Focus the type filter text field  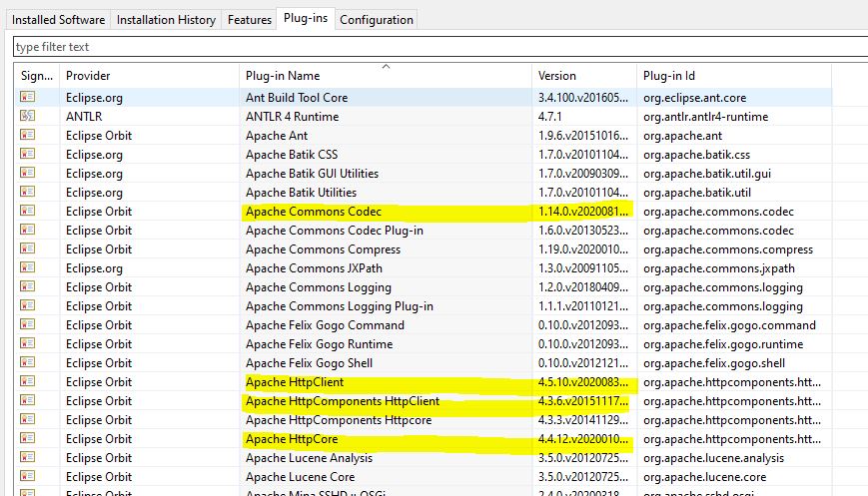point(440,47)
